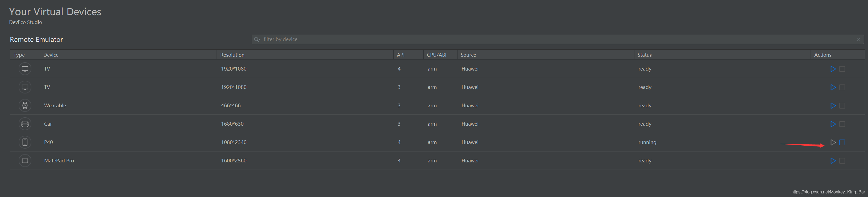Click the 1600*2560 resolution cell
Viewport: 868px width, 197px height.
point(234,161)
